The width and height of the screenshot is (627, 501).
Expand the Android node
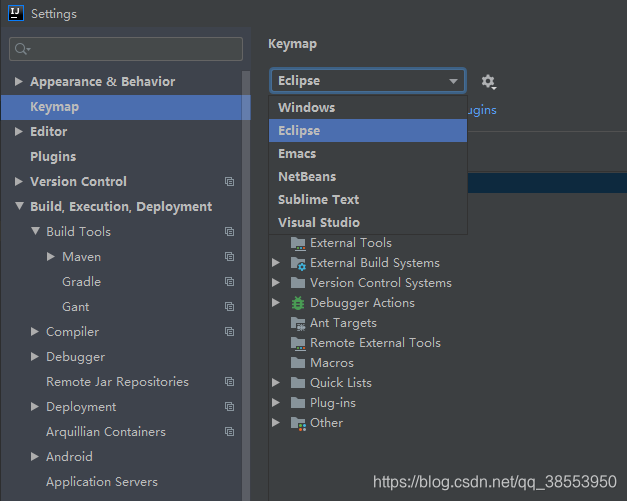(x=35, y=457)
